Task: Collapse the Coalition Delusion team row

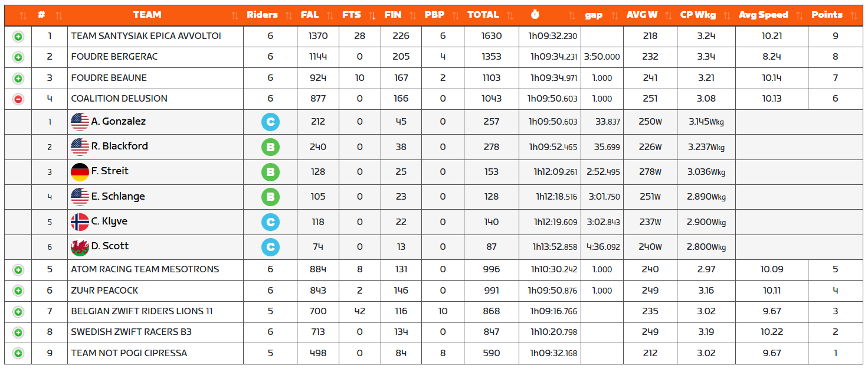Action: coord(18,99)
